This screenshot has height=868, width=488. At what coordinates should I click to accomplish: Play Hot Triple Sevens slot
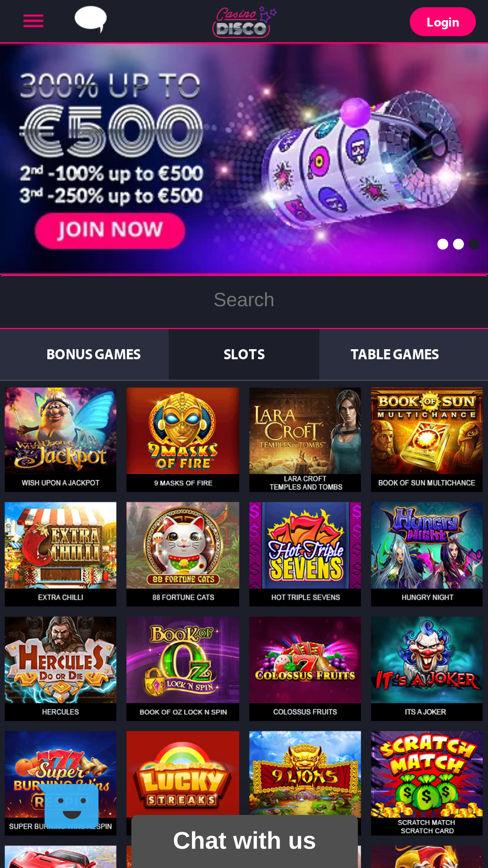[x=305, y=554]
